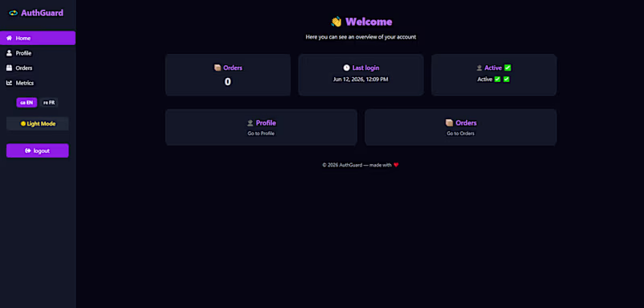Click the person icon in the Profile shortcut card
Image resolution: width=644 pixels, height=308 pixels.
pos(250,123)
